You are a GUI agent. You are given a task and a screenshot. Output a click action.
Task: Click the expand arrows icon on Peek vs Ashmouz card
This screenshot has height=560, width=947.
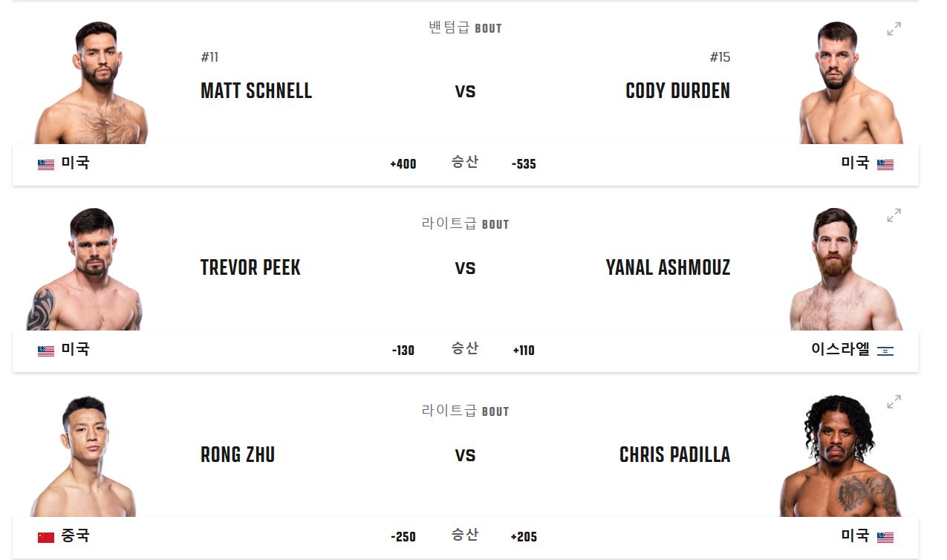(894, 217)
